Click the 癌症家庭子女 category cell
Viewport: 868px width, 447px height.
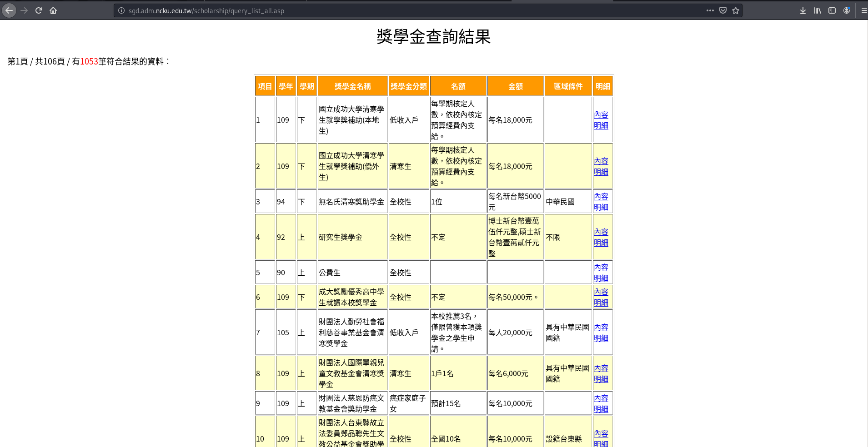tap(409, 403)
